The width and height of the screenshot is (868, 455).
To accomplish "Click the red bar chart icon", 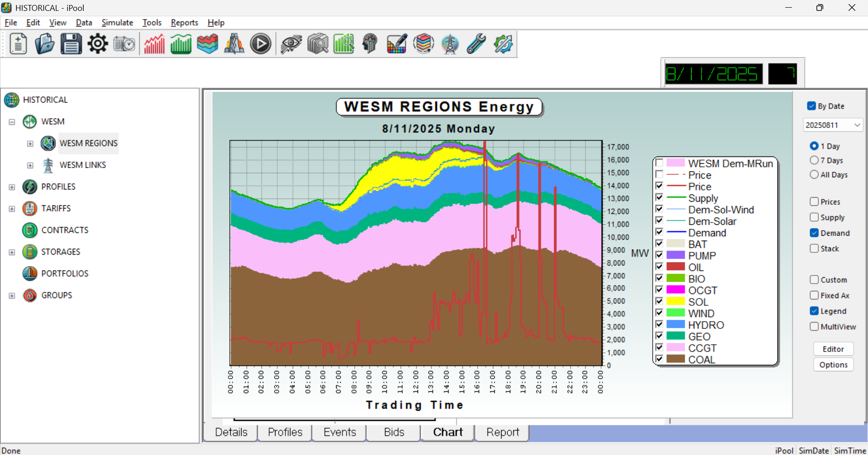I will 154,44.
